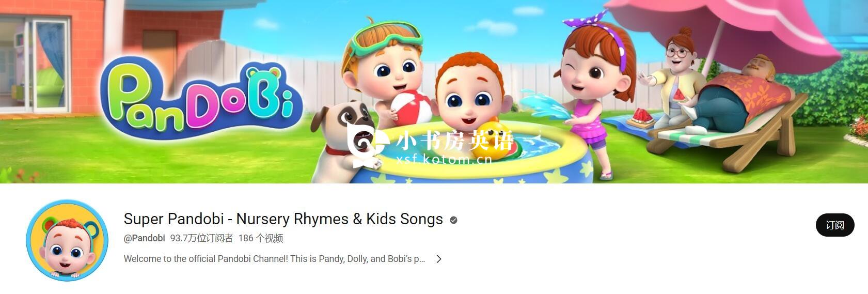868x294 pixels.
Task: Click the girl with purple headband
Action: (x=595, y=93)
